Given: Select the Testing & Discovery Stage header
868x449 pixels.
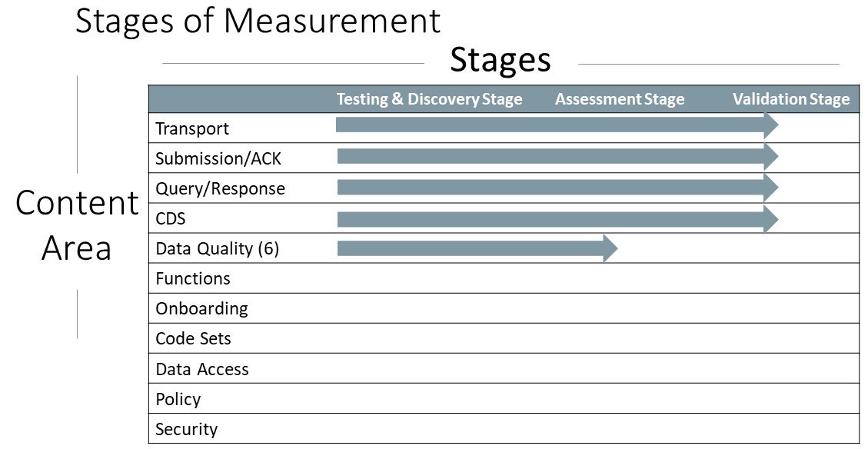Looking at the screenshot, I should click(x=430, y=100).
